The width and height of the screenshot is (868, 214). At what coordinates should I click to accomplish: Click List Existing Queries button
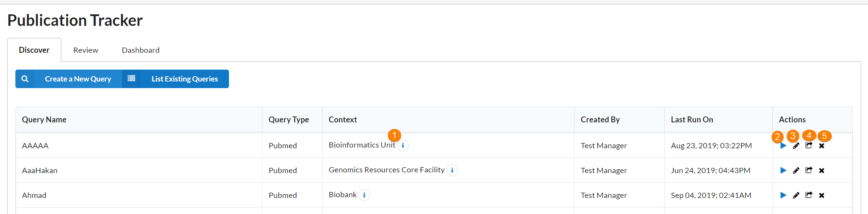pos(184,79)
